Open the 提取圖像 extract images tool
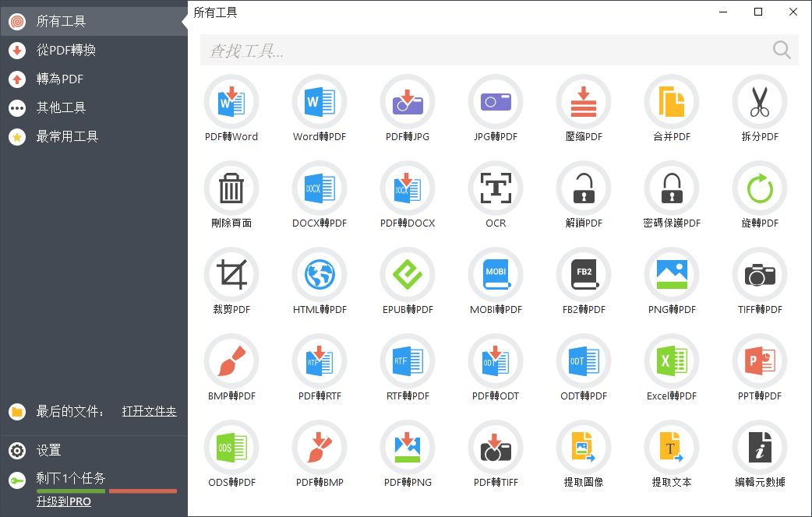The height and width of the screenshot is (517, 812). click(583, 448)
